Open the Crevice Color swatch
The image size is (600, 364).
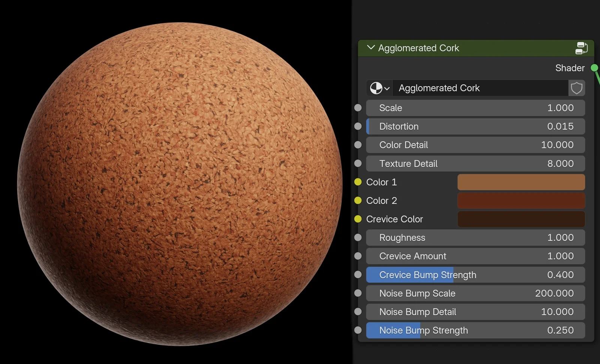coord(521,219)
